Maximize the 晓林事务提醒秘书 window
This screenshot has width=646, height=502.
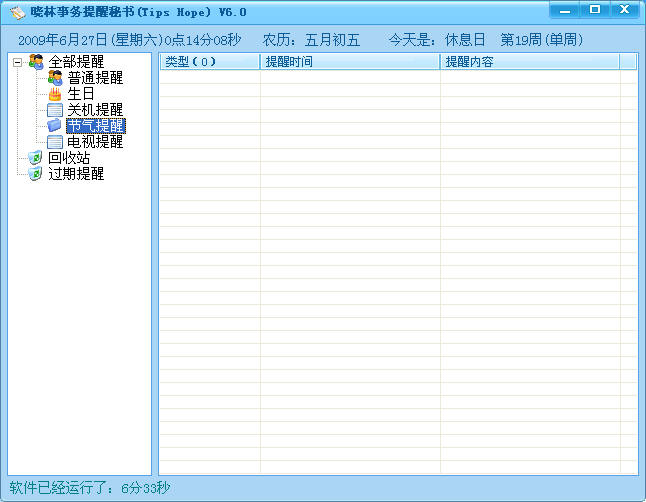click(595, 10)
